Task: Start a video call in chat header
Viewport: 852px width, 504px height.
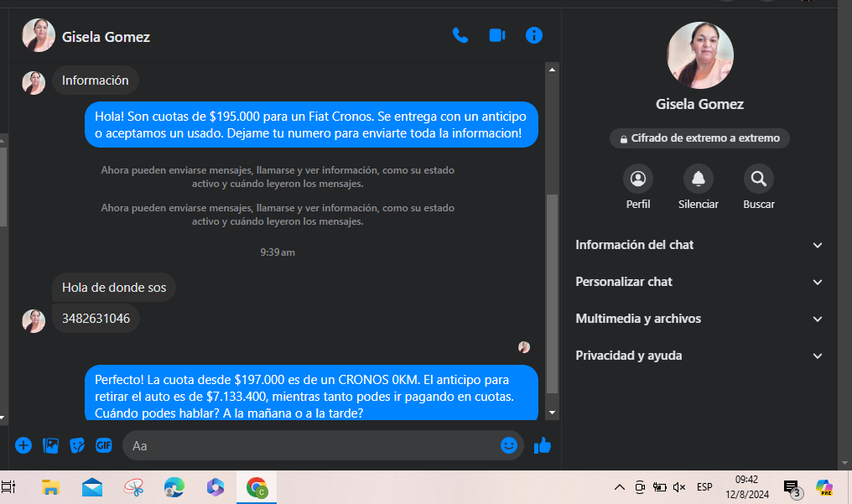Action: pyautogui.click(x=496, y=35)
